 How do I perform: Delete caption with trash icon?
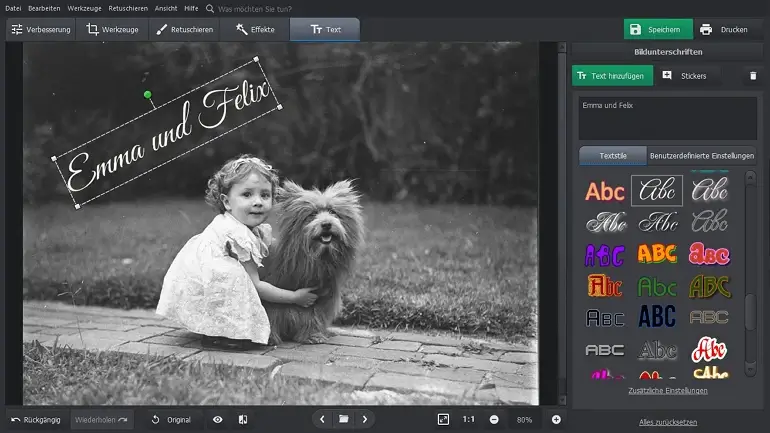[753, 76]
